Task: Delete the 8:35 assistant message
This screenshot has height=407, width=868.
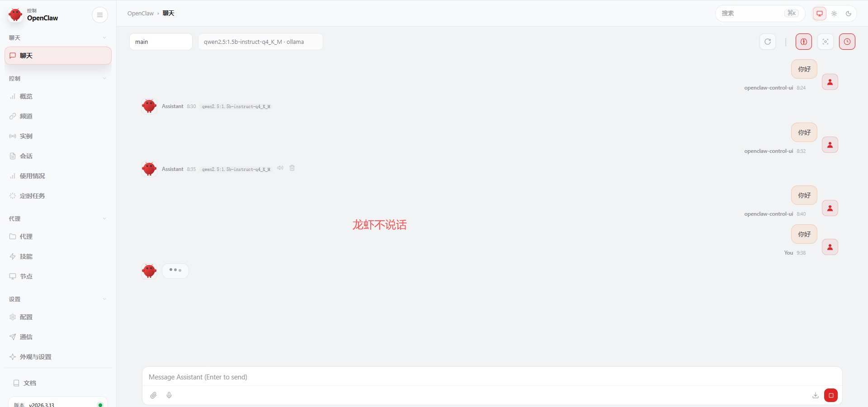Action: [292, 168]
